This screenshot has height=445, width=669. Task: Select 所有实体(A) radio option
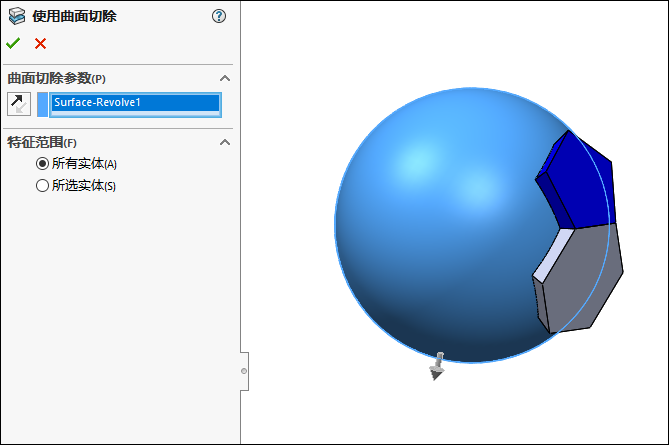(42, 163)
